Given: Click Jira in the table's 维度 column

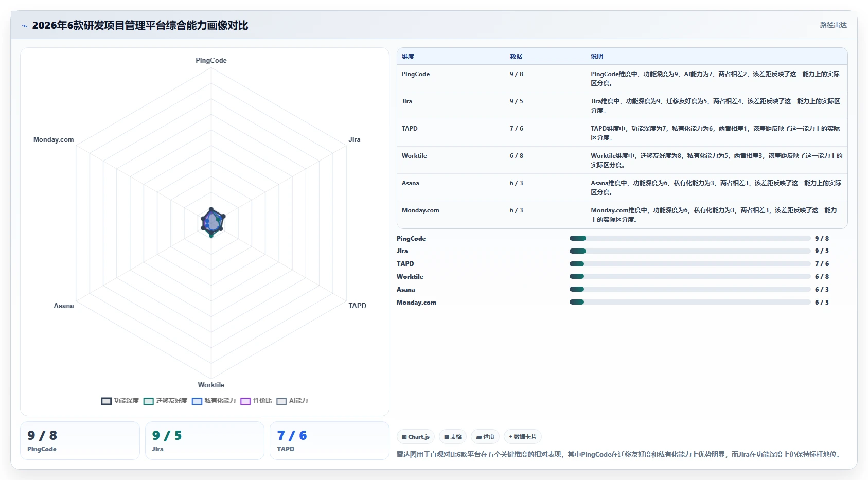Looking at the screenshot, I should [x=407, y=101].
